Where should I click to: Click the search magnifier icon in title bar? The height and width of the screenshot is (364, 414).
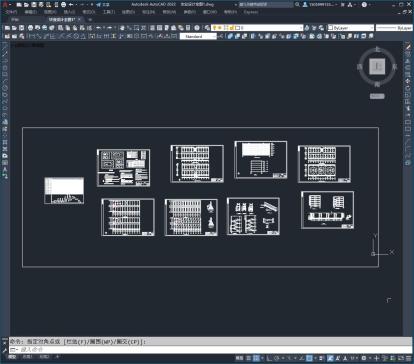coord(297,5)
